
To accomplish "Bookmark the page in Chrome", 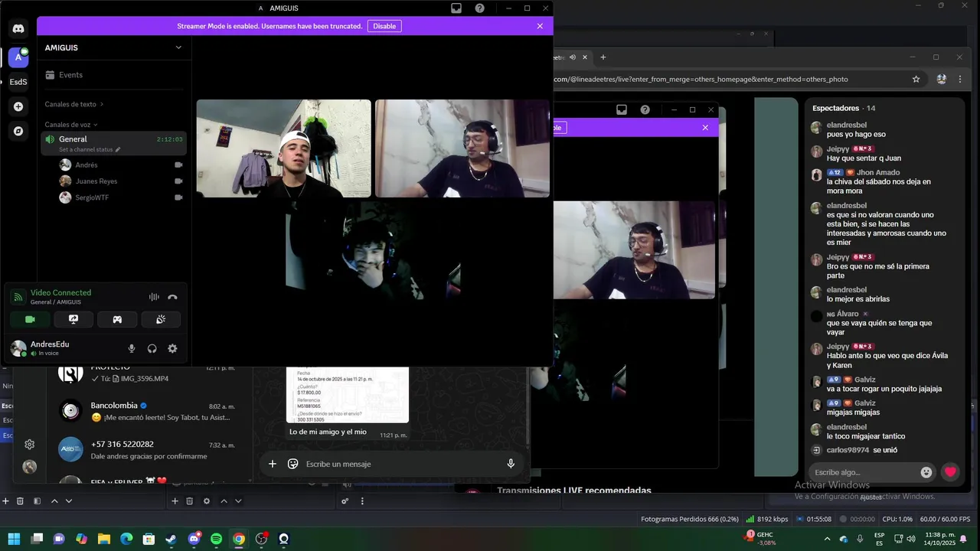I will (x=916, y=79).
